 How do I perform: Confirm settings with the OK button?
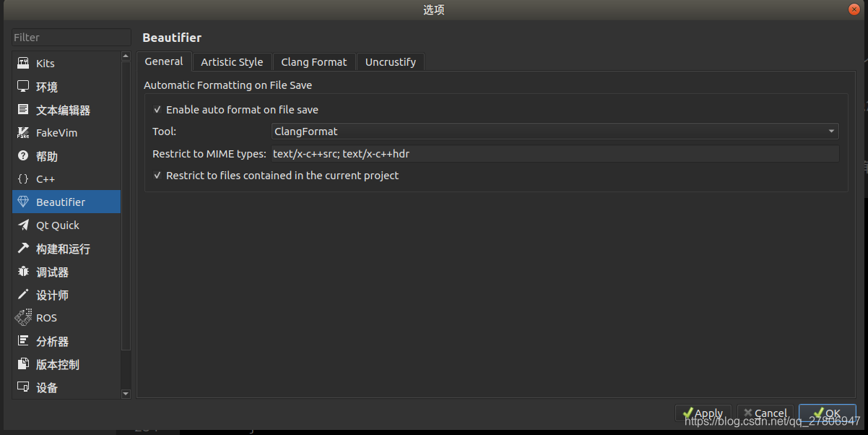pos(827,413)
